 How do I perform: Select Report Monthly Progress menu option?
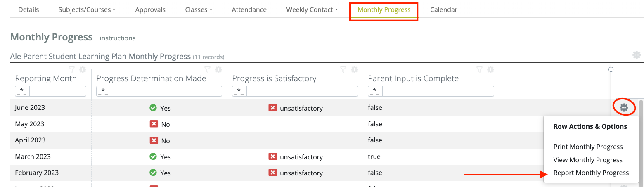[591, 173]
